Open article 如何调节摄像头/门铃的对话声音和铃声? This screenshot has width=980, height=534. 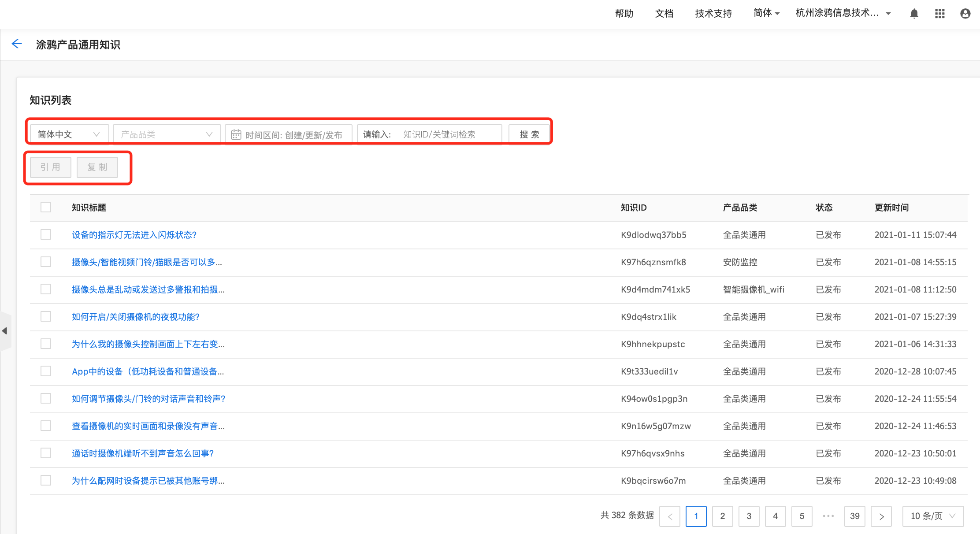(148, 399)
